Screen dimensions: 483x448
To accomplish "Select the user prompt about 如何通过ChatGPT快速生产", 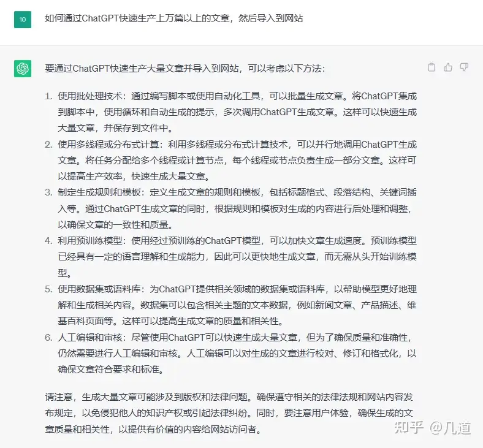I will [173, 18].
